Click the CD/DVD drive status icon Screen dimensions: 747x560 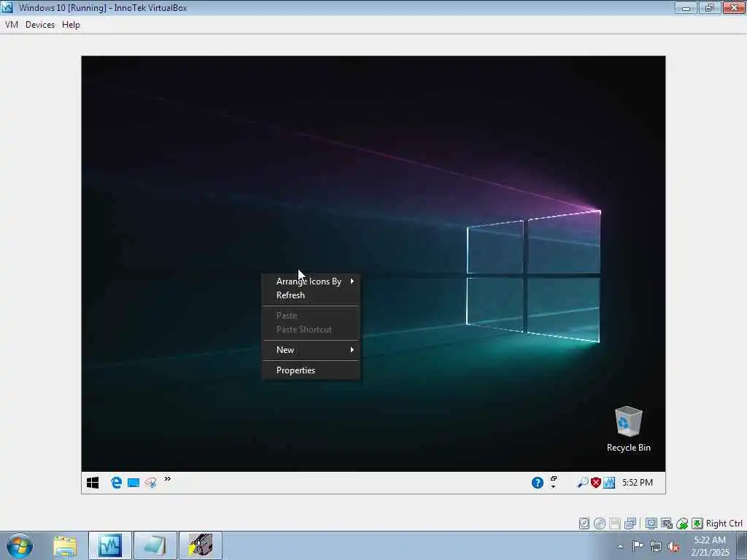pos(600,524)
